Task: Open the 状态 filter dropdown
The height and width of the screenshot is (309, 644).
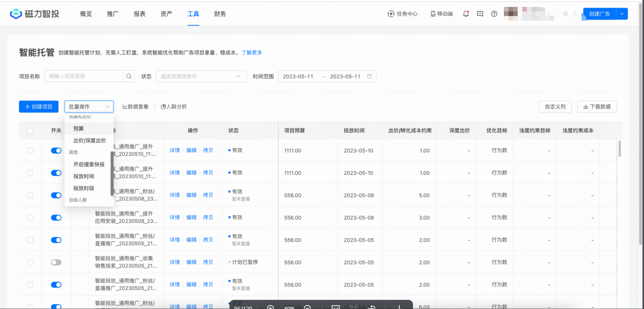Action: [x=201, y=76]
